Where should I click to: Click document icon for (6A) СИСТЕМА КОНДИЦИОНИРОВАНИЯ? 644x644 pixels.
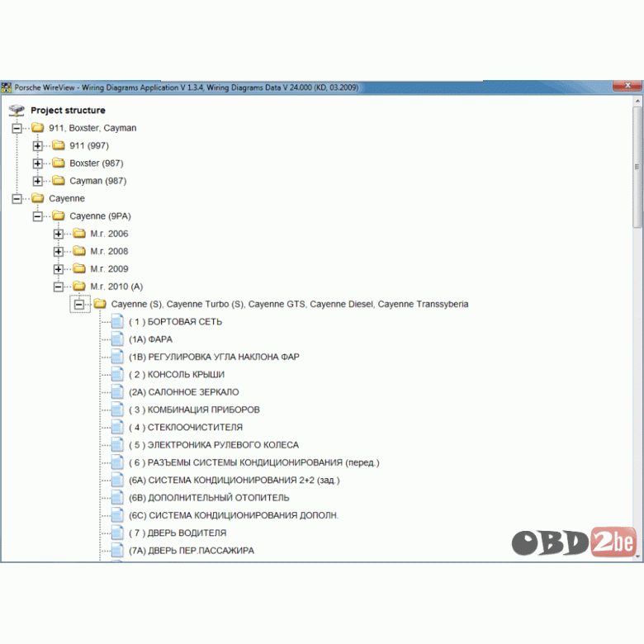(x=117, y=481)
